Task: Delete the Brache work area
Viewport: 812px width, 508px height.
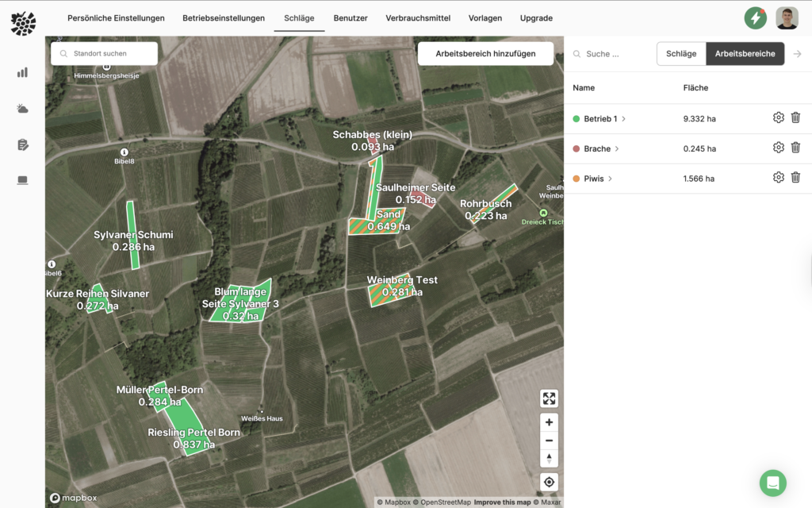Action: [795, 148]
